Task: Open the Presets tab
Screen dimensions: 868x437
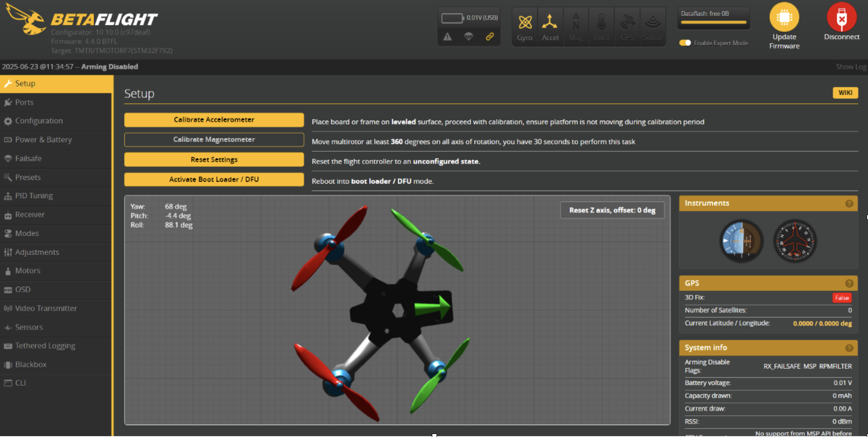Action: click(56, 177)
